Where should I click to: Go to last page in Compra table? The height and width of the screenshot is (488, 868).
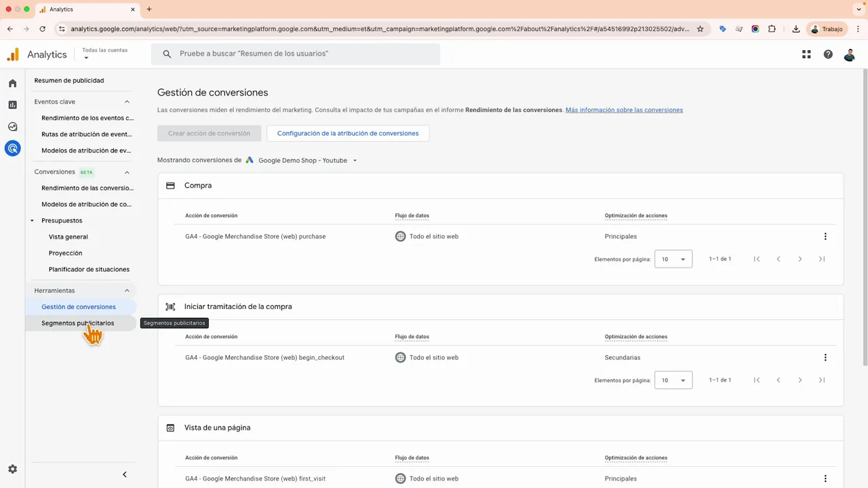pos(822,259)
